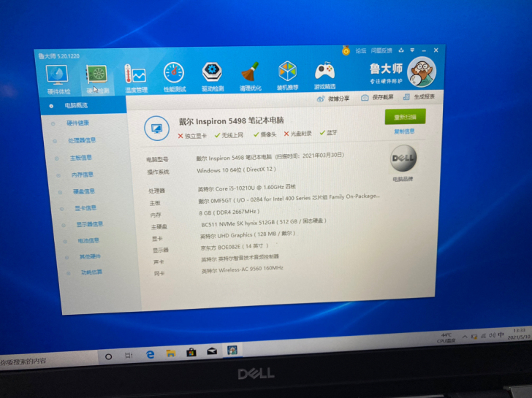Image resolution: width=532 pixels, height=398 pixels.
Task: Select 内存信息 in the sidebar
Action: click(82, 175)
